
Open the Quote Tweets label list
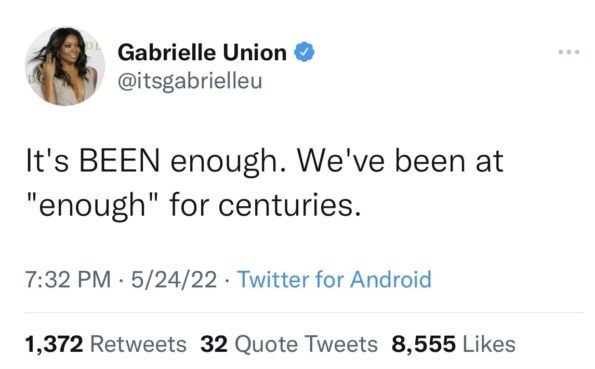click(306, 344)
